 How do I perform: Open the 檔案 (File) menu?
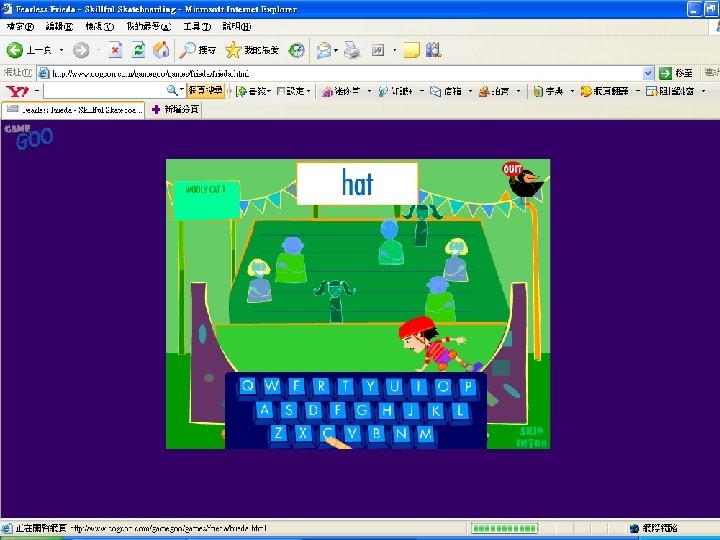[x=20, y=27]
